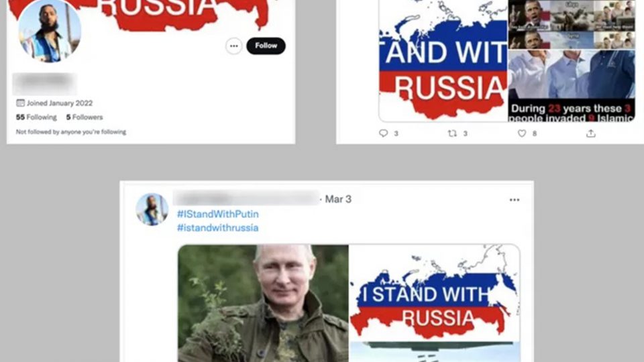
Task: Open the I Stand With Russia map image
Action: (x=435, y=294)
